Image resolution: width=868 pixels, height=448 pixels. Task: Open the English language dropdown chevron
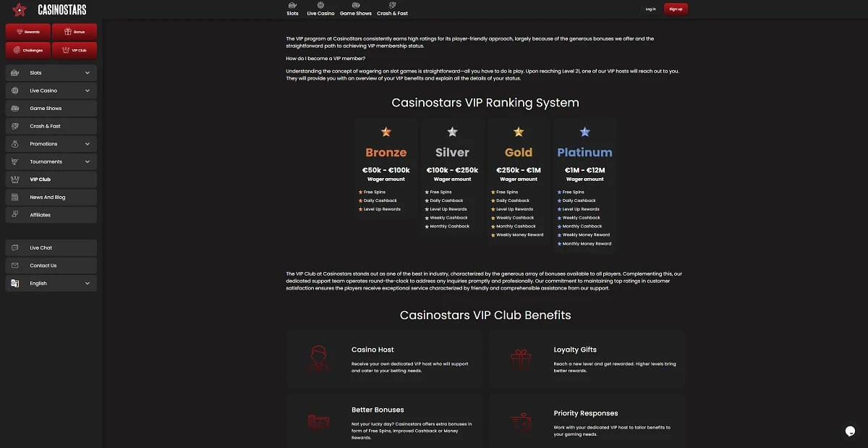[x=88, y=284]
